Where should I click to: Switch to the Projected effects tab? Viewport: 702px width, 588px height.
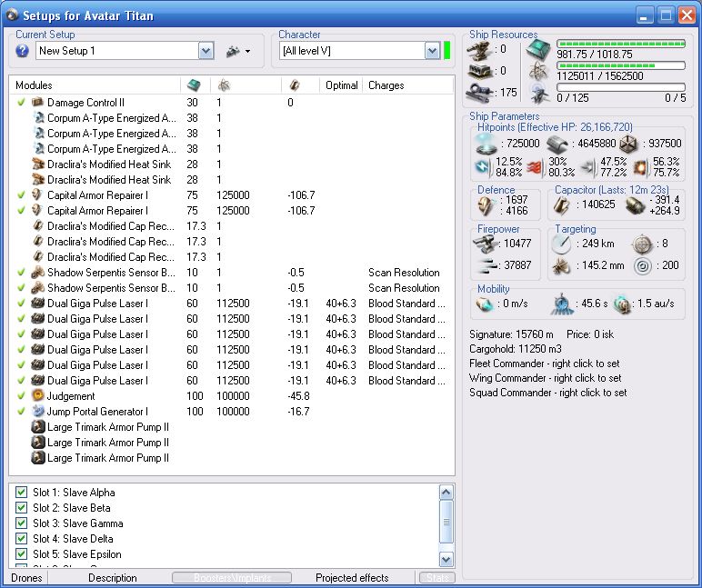tap(351, 578)
